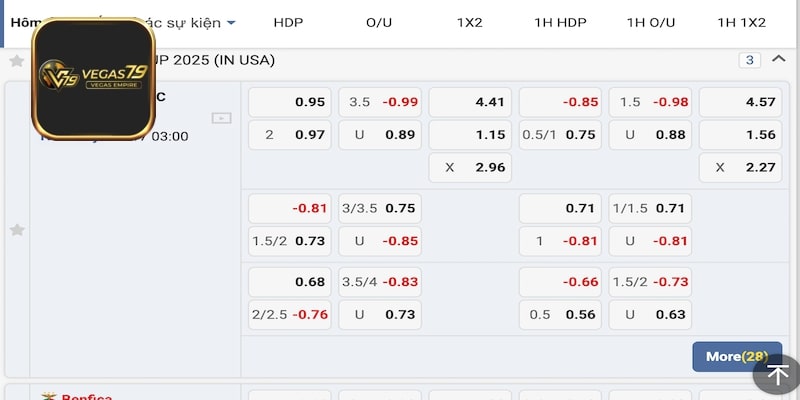
Task: Select the O/U column header
Action: click(x=379, y=22)
